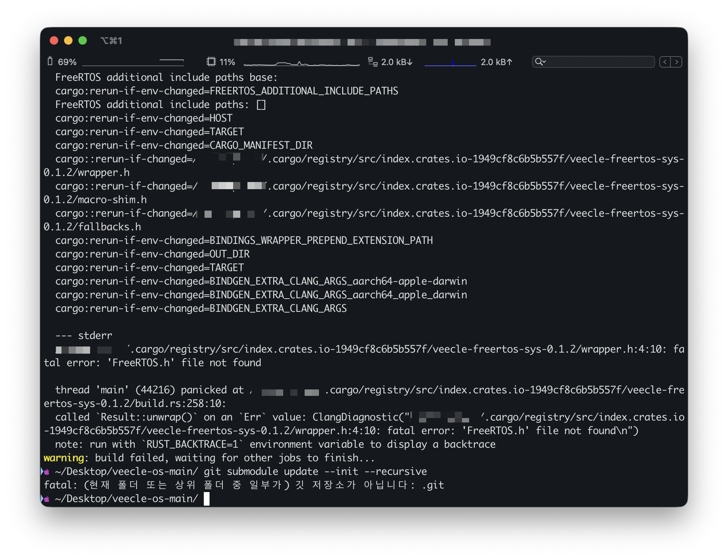The image size is (728, 560).
Task: Click the 2.0 kB upload indicator
Action: [496, 62]
